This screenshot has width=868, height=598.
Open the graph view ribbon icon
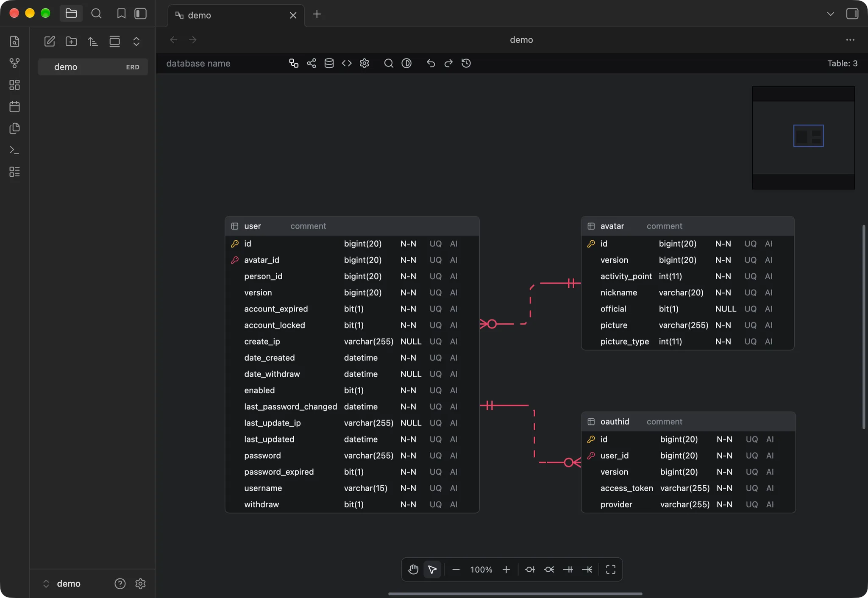(14, 63)
